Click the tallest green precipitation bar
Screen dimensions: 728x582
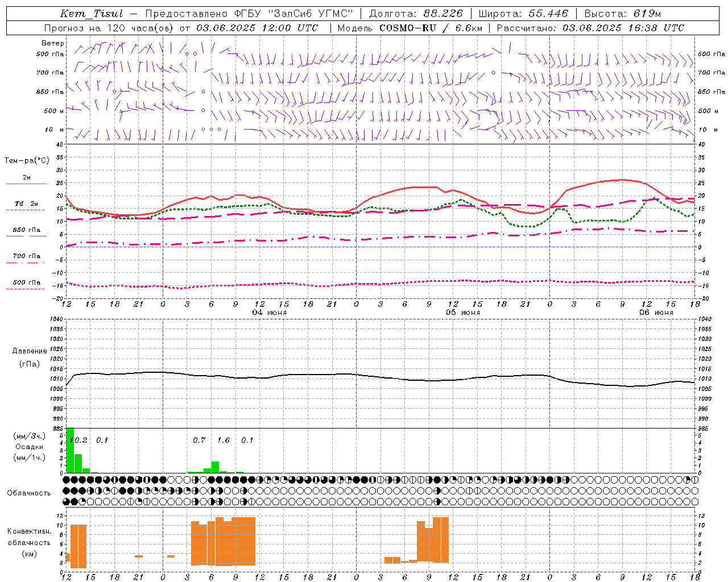click(71, 450)
